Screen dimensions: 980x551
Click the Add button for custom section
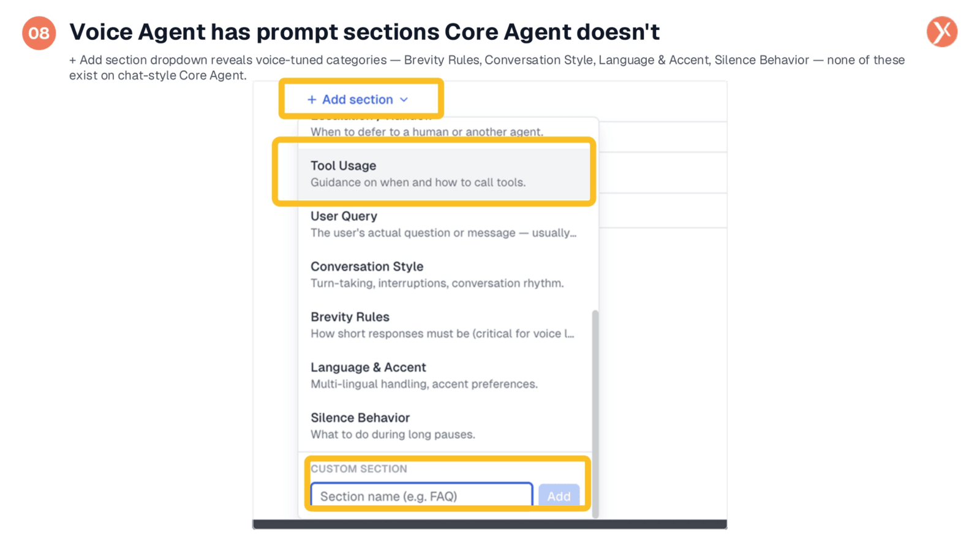pyautogui.click(x=559, y=496)
